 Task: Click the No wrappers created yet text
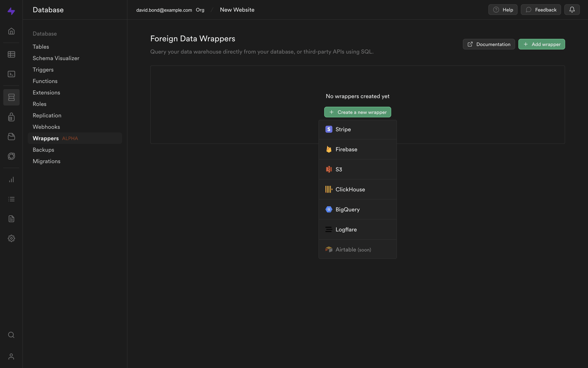click(x=357, y=96)
